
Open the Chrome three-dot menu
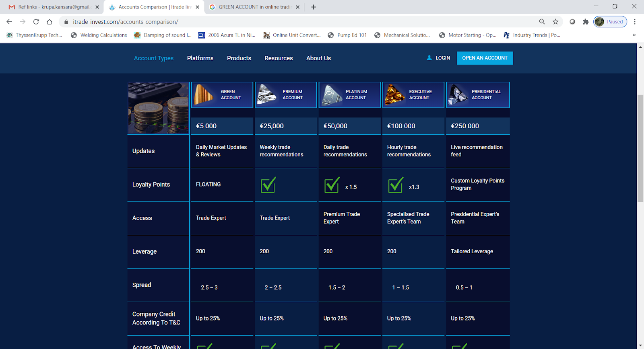(x=635, y=22)
